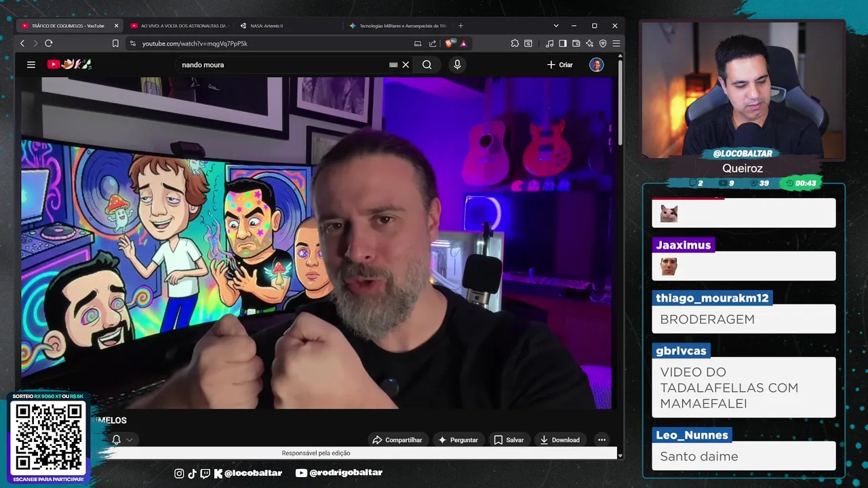The height and width of the screenshot is (488, 868).
Task: Click the Criar create button
Action: click(560, 65)
